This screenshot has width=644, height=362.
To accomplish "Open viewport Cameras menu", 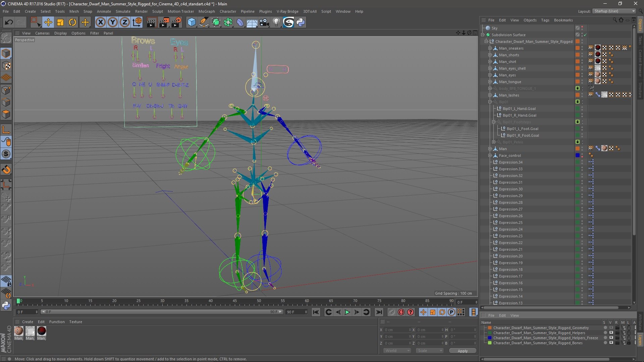I will 42,33.
